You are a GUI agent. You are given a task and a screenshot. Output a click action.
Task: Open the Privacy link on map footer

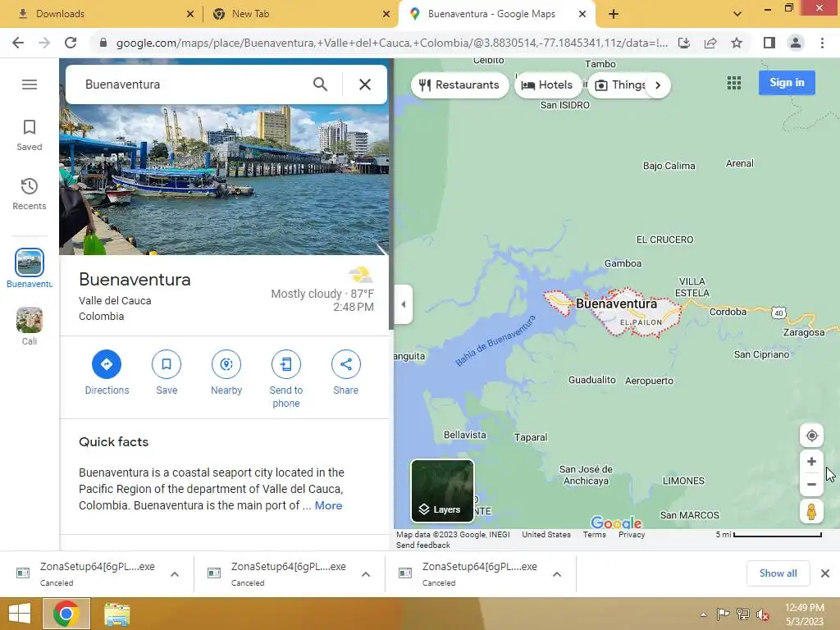[x=632, y=535]
